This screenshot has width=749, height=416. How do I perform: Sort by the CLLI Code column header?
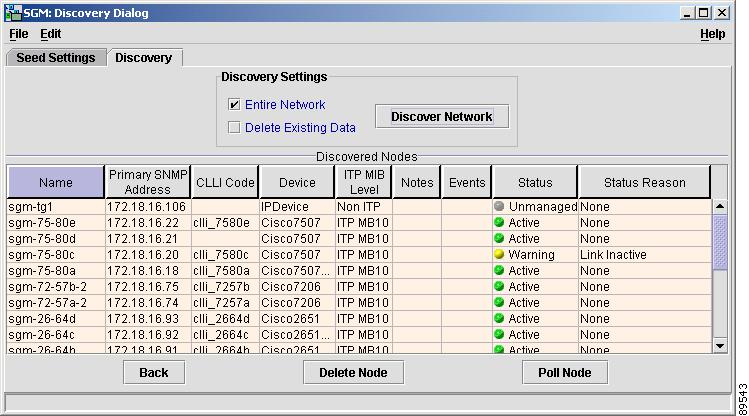pos(225,182)
